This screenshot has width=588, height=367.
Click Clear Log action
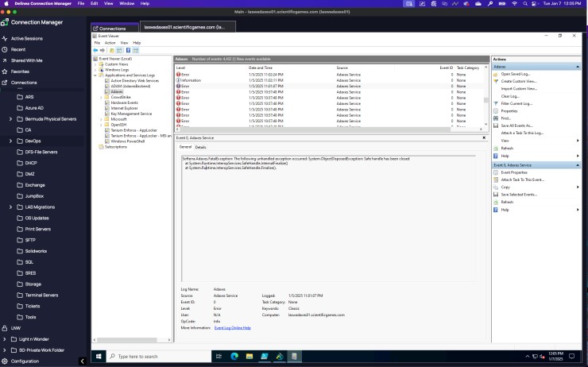509,96
